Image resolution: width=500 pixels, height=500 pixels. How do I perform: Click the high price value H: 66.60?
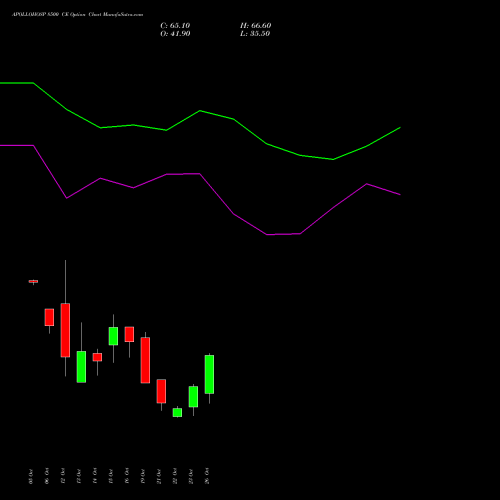[x=255, y=26]
